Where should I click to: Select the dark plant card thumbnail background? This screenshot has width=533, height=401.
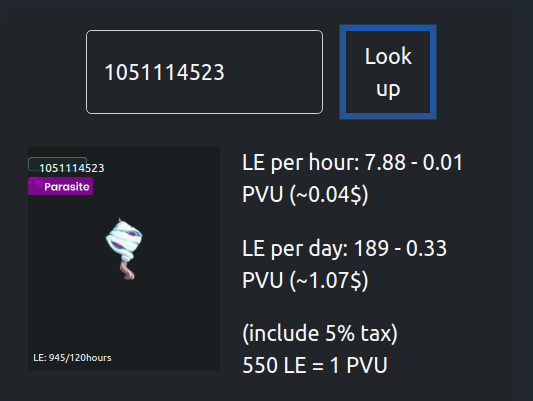[x=124, y=258]
